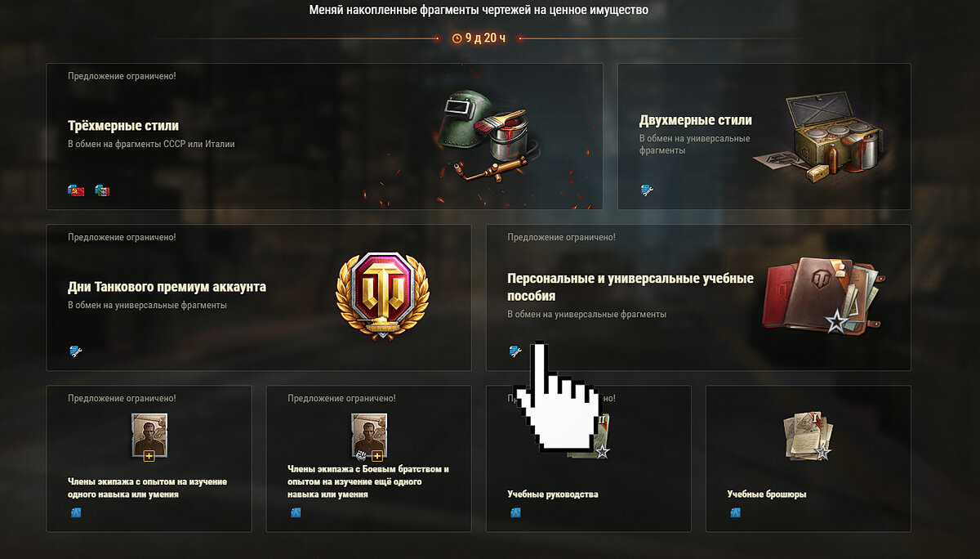Open the Трёхмерные стили offer
980x559 pixels.
click(x=324, y=136)
